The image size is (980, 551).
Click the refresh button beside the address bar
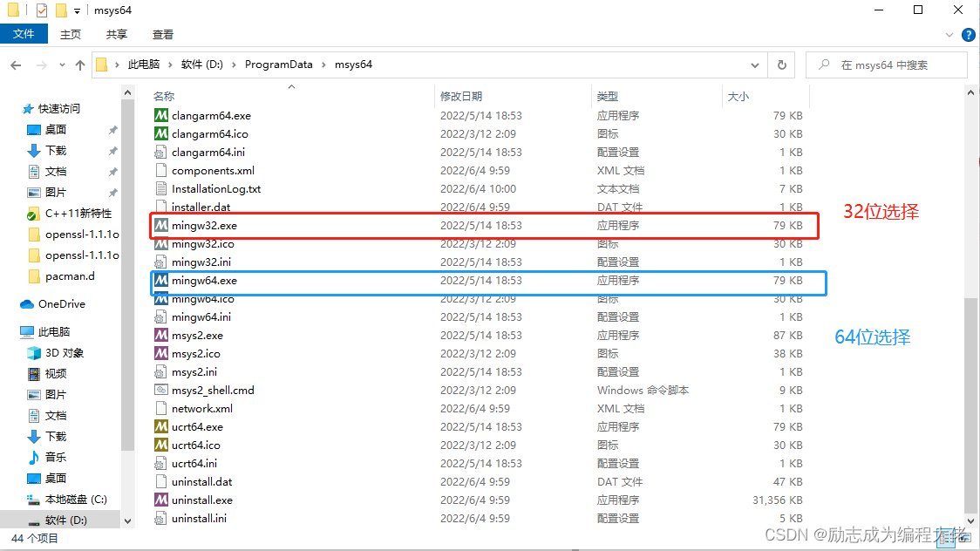(x=781, y=65)
